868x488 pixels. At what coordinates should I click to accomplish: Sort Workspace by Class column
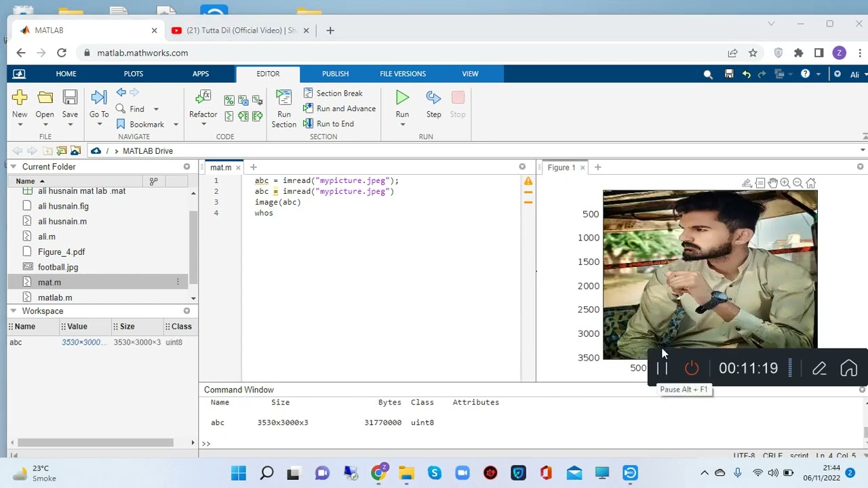(x=181, y=327)
